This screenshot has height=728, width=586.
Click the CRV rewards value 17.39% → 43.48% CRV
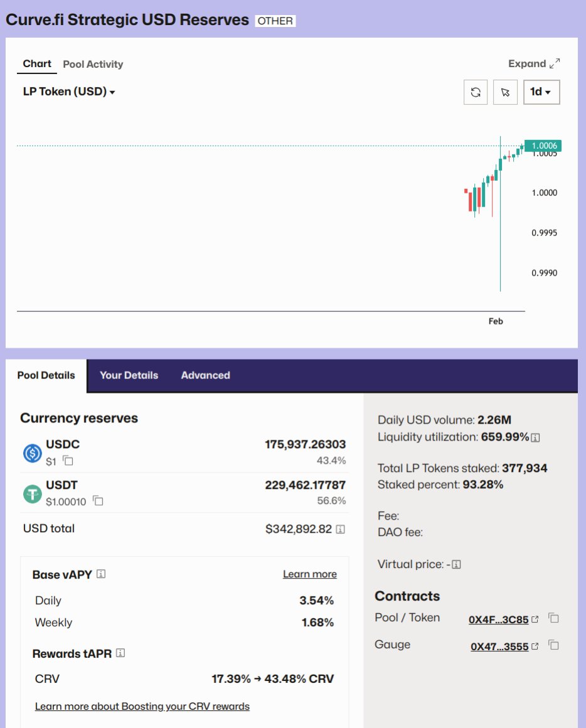[x=272, y=679]
